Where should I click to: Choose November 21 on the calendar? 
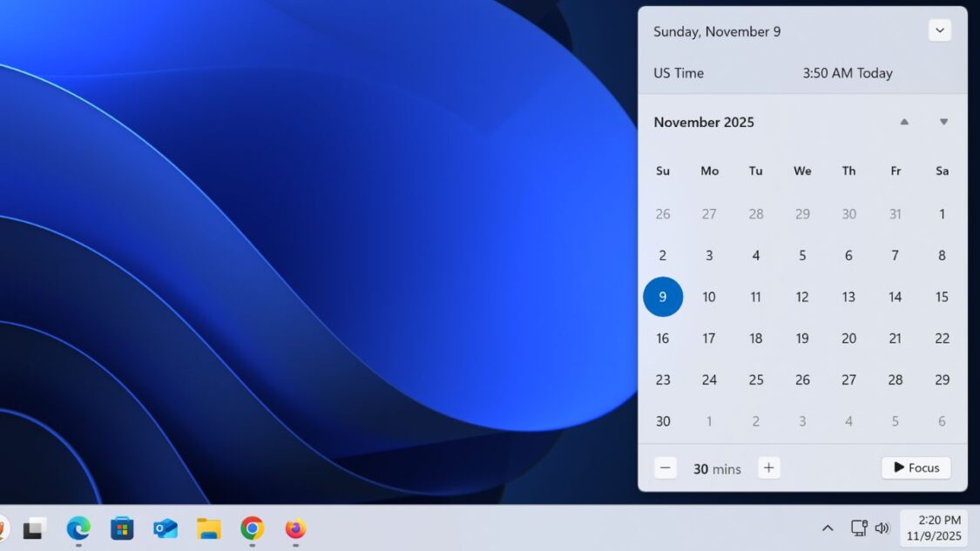point(895,338)
